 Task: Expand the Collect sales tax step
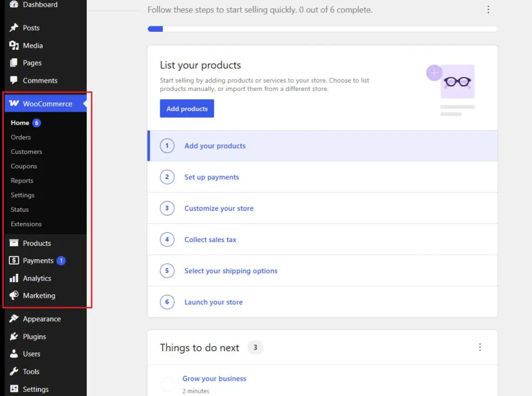[322, 239]
